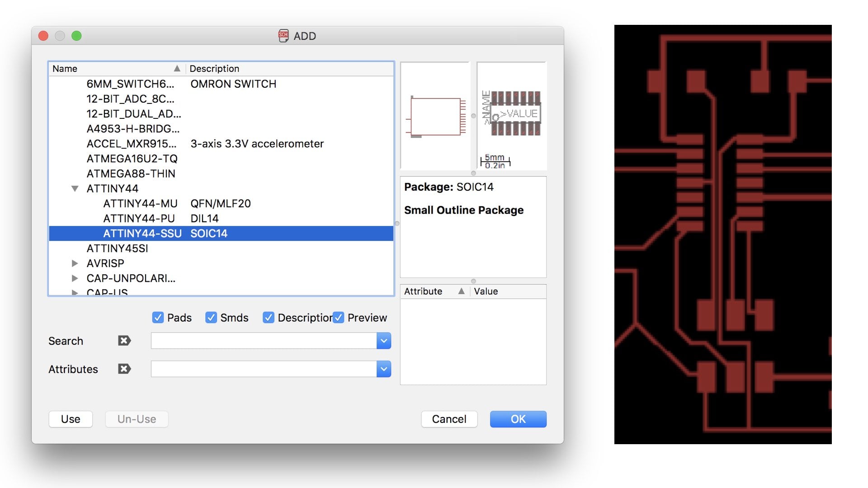Toggle the Smds checkbox
This screenshot has height=488, width=868.
211,318
